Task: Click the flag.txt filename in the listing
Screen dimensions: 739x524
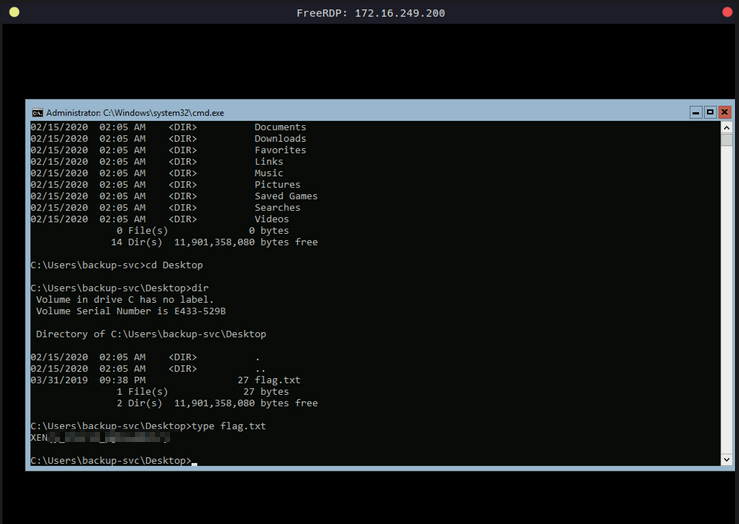Action: coord(277,380)
